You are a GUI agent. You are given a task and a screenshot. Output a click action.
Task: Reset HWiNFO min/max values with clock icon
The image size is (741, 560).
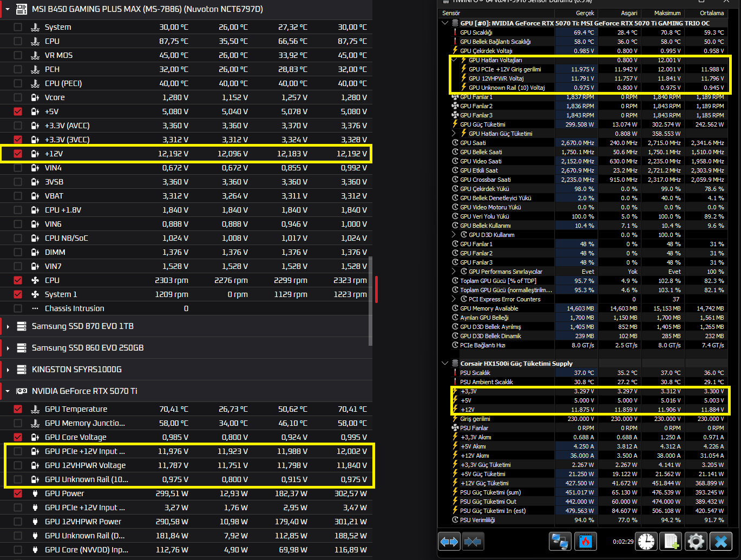click(x=646, y=542)
